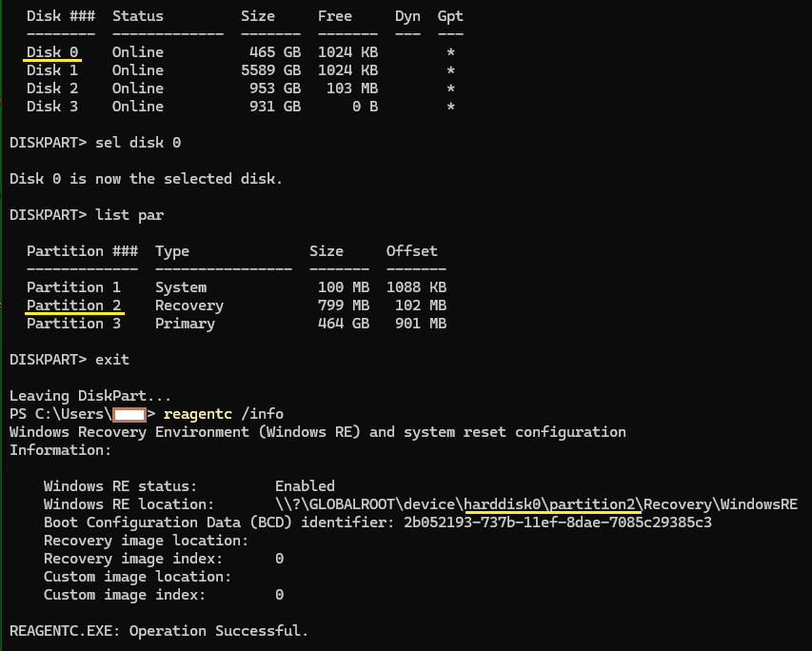Click the 799 MB recovery size value
Viewport: 812px width, 651px height.
(x=339, y=306)
